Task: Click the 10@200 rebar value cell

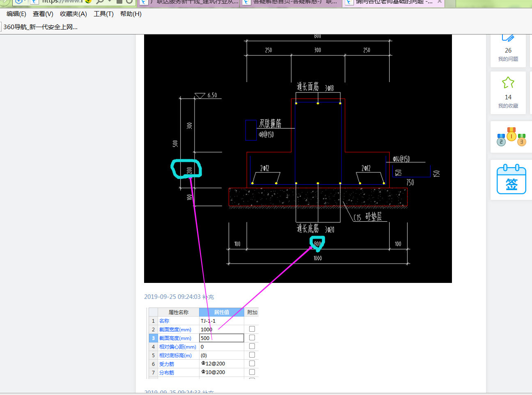Action: tap(222, 372)
